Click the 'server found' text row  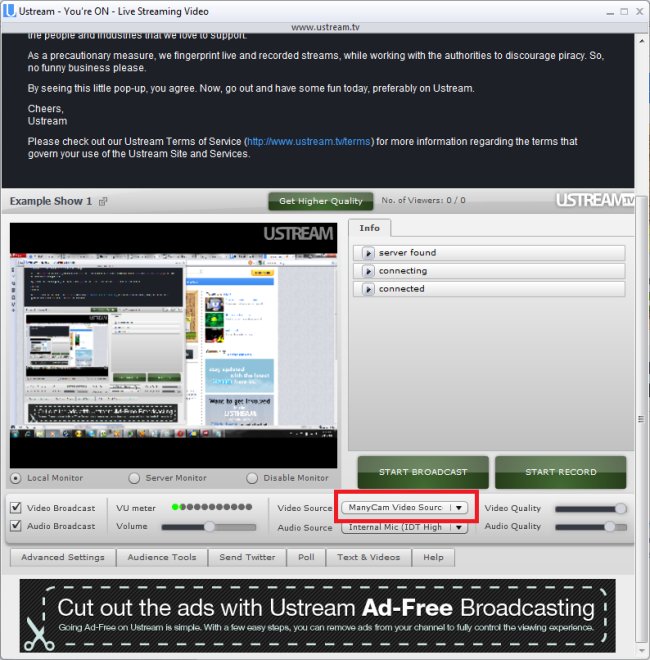pyautogui.click(x=489, y=253)
